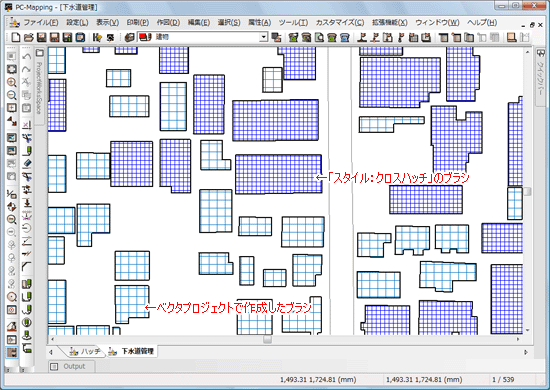
Task: Click the blue telephone-shaped toolbar icon
Action: 345,37
